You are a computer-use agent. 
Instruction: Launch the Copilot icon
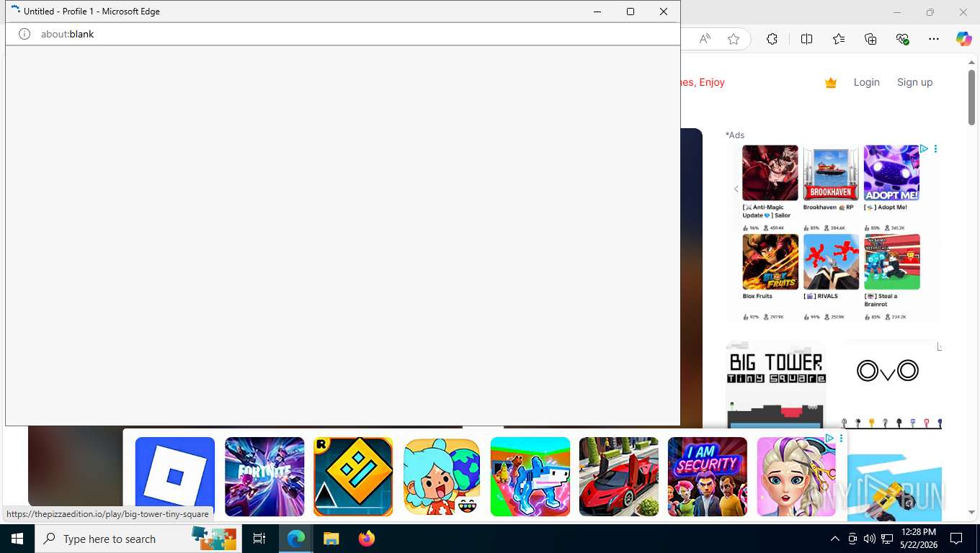(x=963, y=39)
